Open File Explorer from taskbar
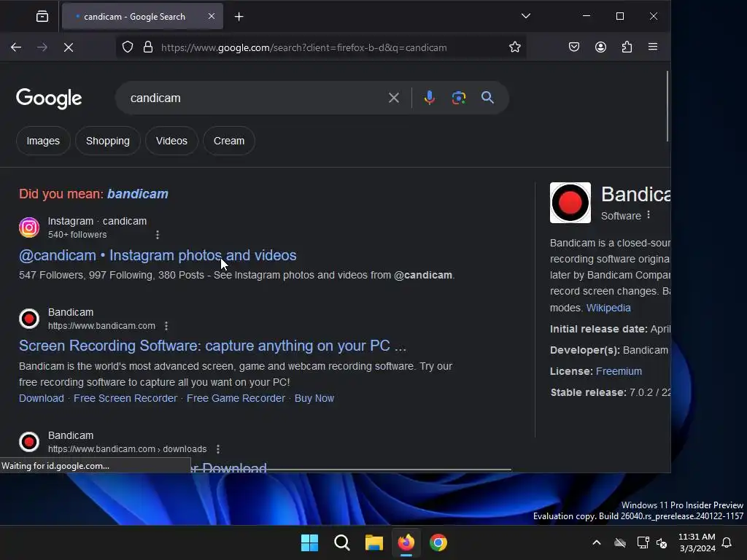747x560 pixels. [374, 542]
